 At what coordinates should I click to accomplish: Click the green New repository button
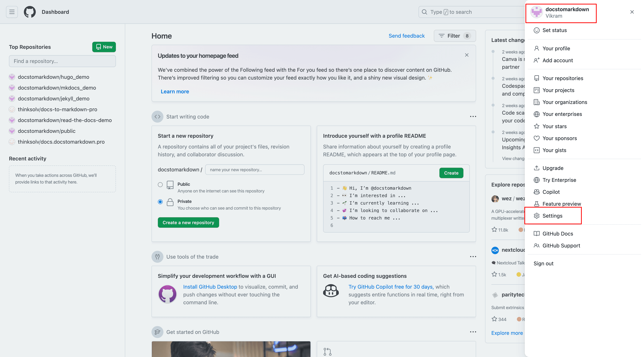pyautogui.click(x=104, y=47)
